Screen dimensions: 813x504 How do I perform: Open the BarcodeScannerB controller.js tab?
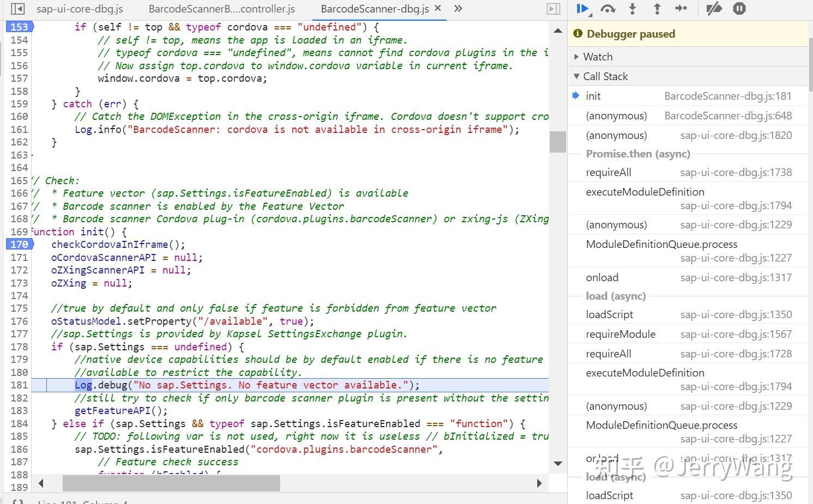(222, 9)
